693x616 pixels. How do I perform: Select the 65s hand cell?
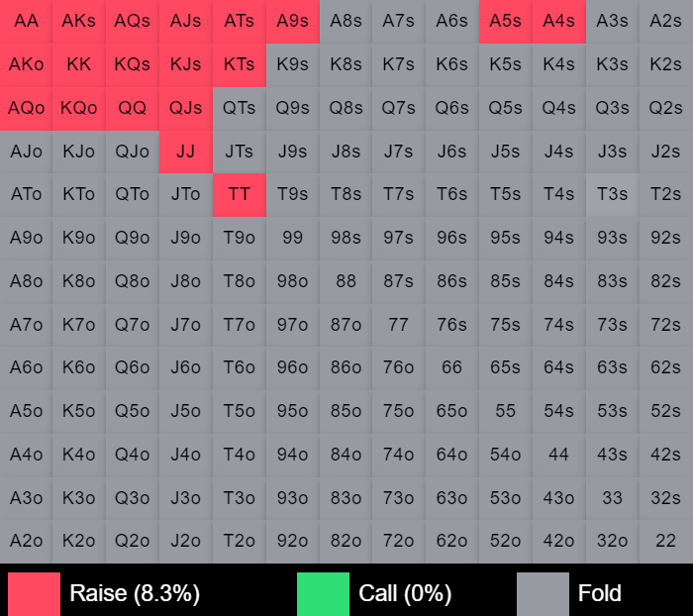point(505,367)
